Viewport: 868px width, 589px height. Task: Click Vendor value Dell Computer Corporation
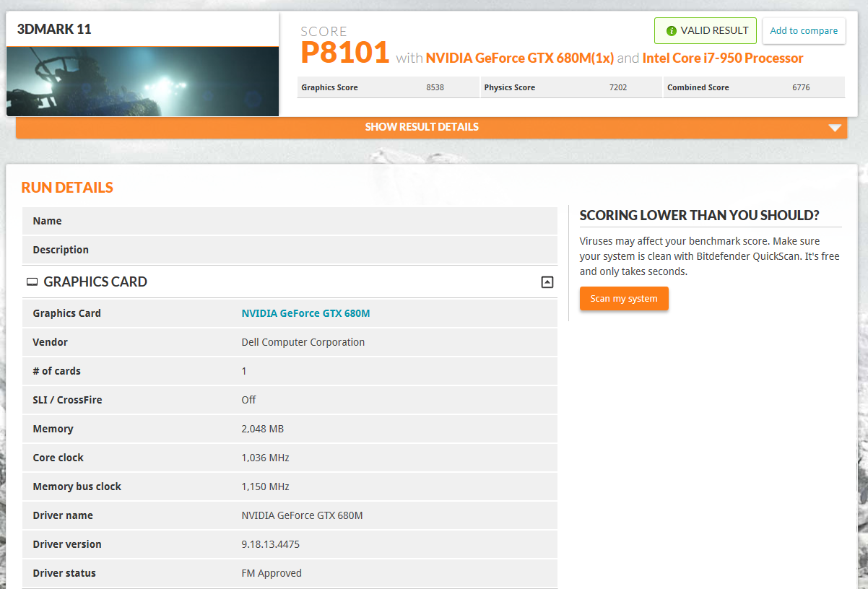[303, 342]
